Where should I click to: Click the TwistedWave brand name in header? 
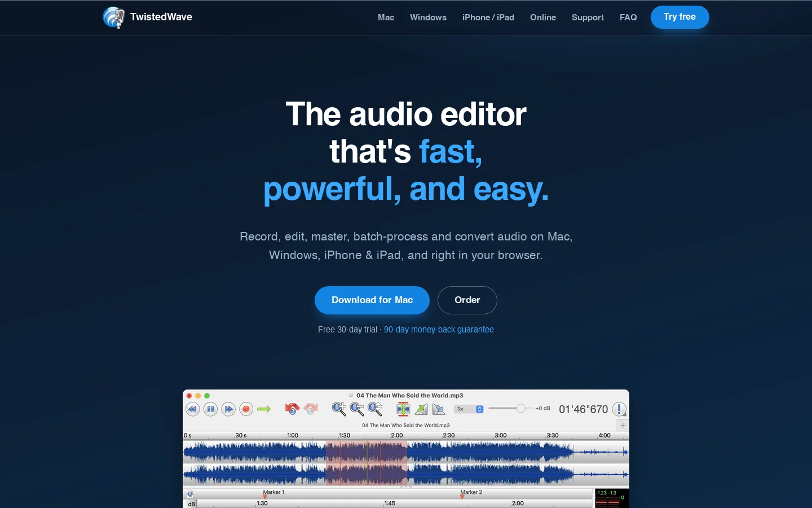click(x=161, y=17)
